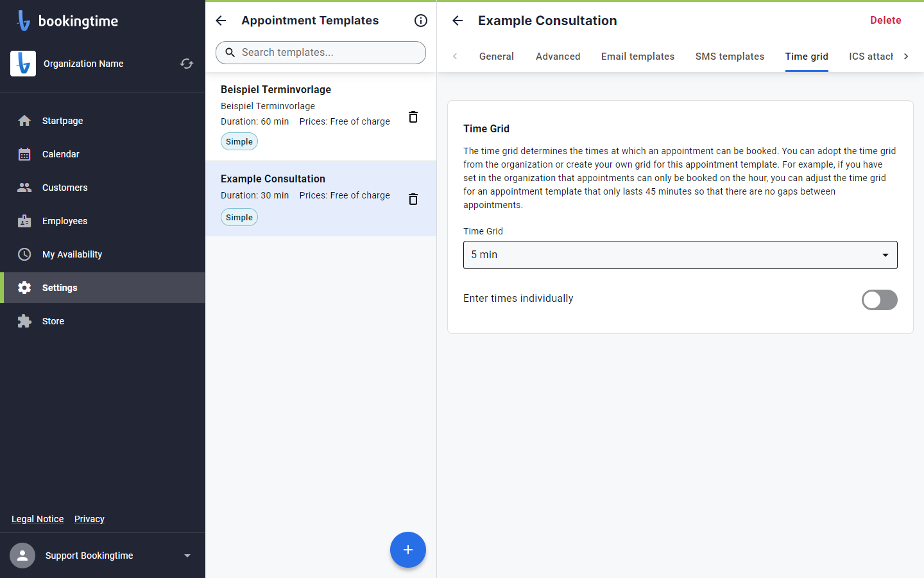
Task: Click the search magnifier icon
Action: [x=230, y=53]
